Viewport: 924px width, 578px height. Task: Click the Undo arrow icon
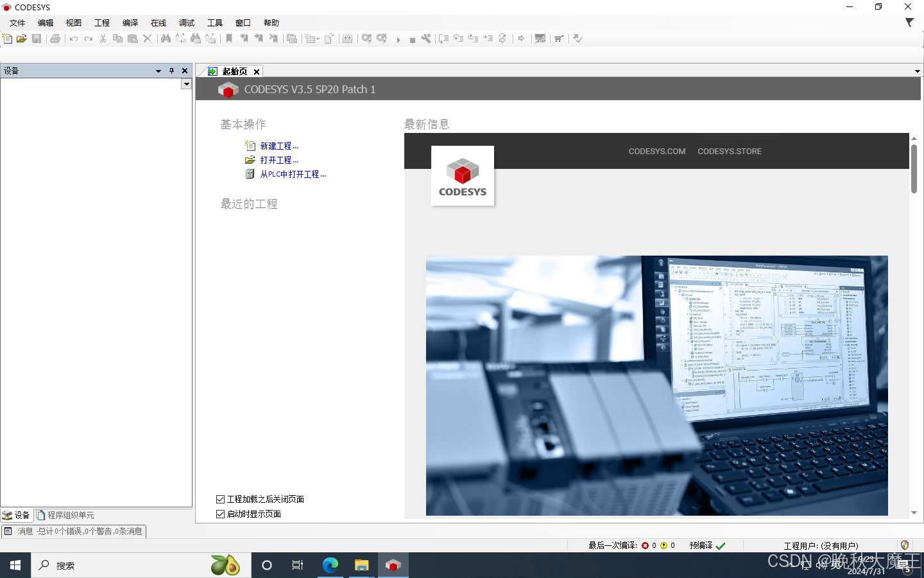tap(74, 39)
